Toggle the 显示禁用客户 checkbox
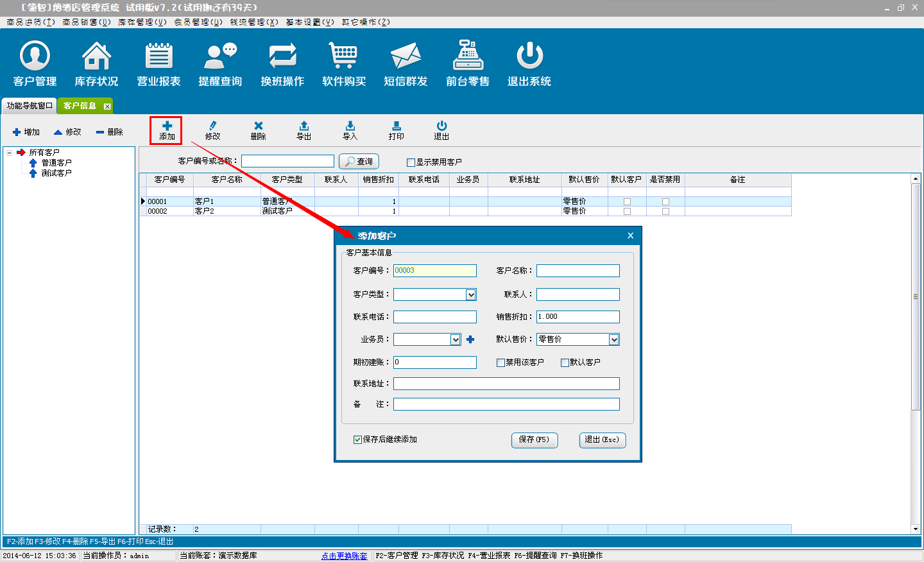 click(411, 162)
